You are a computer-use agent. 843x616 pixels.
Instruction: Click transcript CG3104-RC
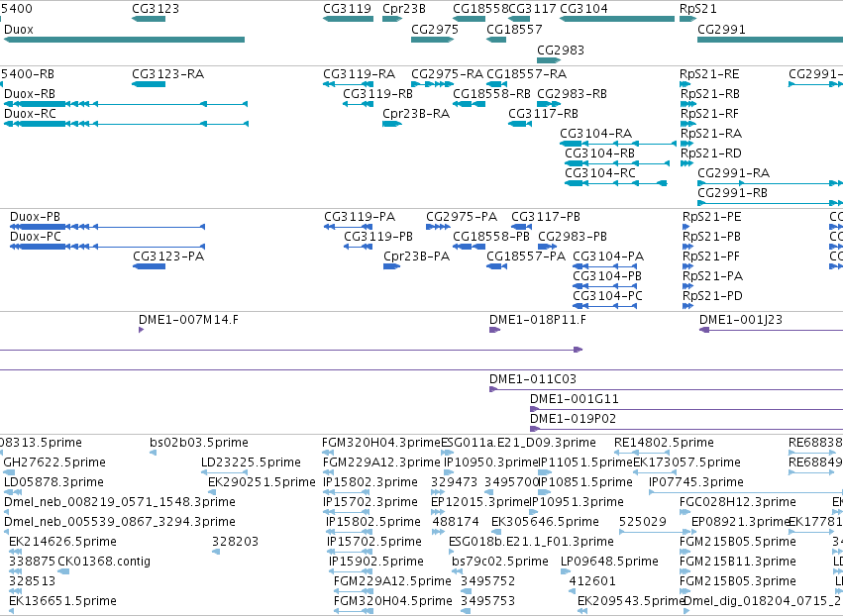click(600, 173)
